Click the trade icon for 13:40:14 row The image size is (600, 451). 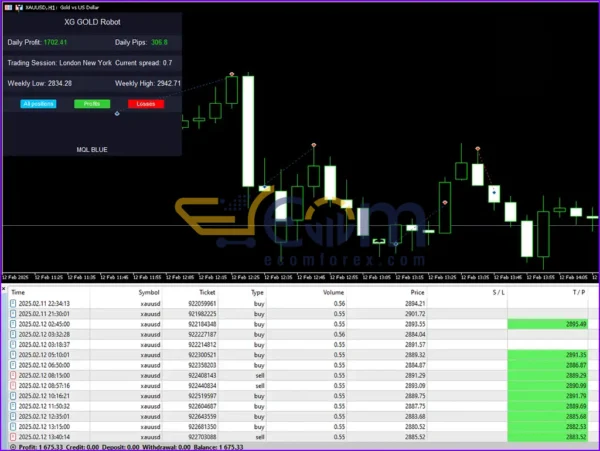13,436
